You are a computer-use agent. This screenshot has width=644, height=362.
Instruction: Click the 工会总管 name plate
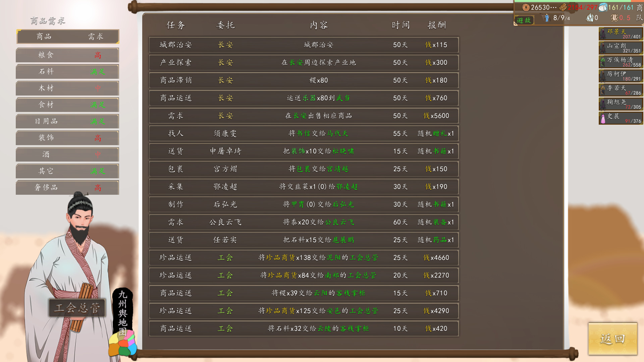77,308
